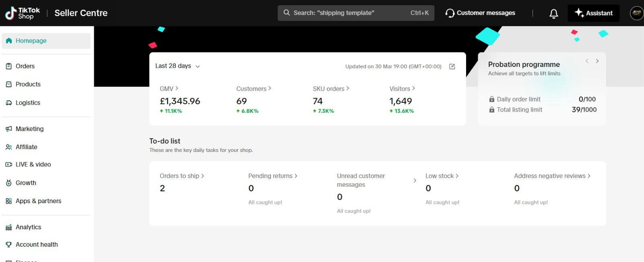
Task: Click the Assistant sparkle icon
Action: 579,12
